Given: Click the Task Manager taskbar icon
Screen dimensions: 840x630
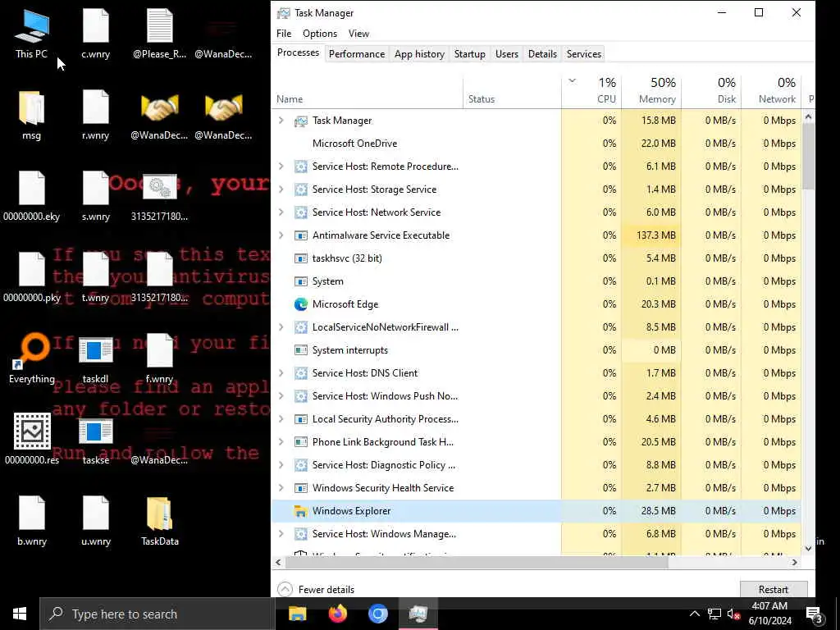Looking at the screenshot, I should pos(418,614).
